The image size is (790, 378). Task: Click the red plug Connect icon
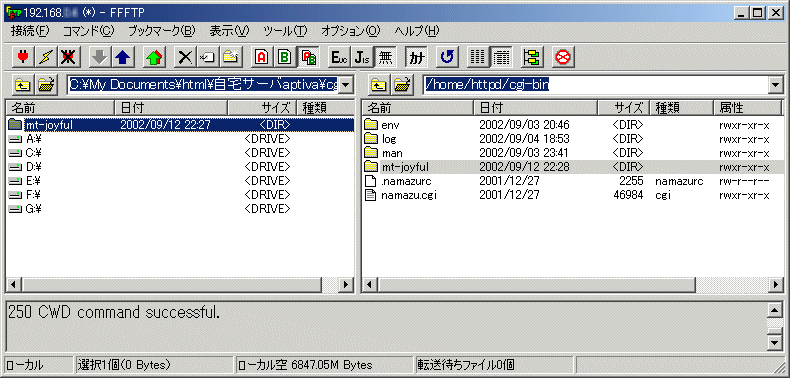tap(22, 57)
